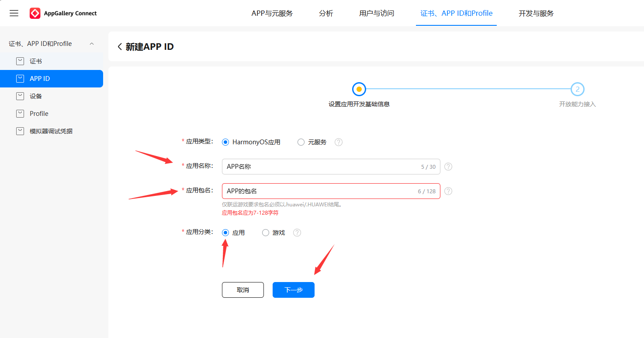Click the Profile sidebar icon
Image resolution: width=644 pixels, height=338 pixels.
20,114
